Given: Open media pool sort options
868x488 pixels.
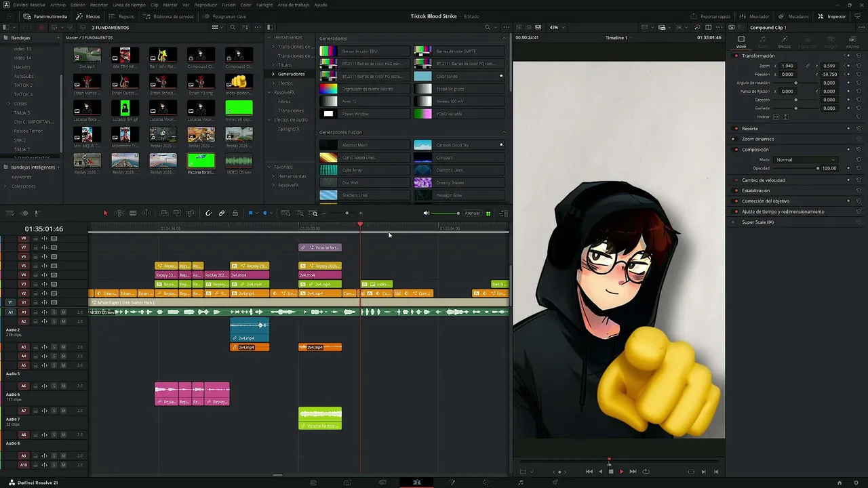Looking at the screenshot, I should pos(245,28).
